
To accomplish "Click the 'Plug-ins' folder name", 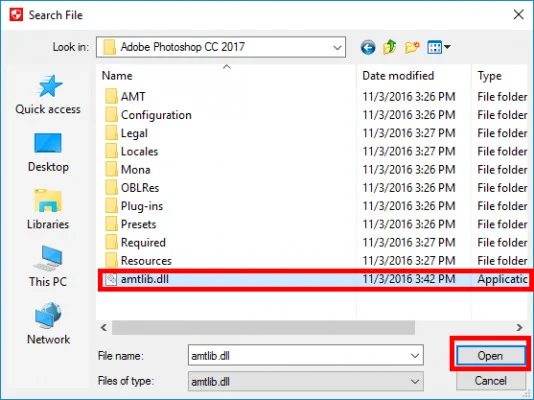I will (142, 206).
